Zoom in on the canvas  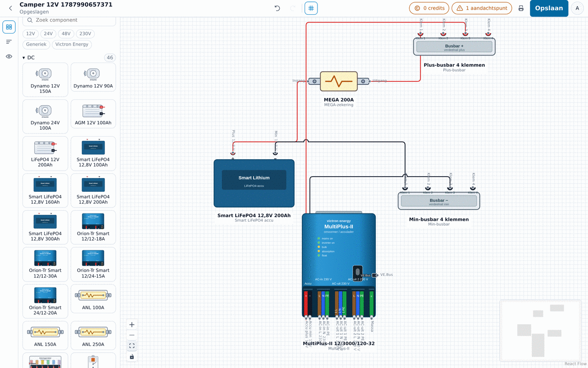[132, 325]
